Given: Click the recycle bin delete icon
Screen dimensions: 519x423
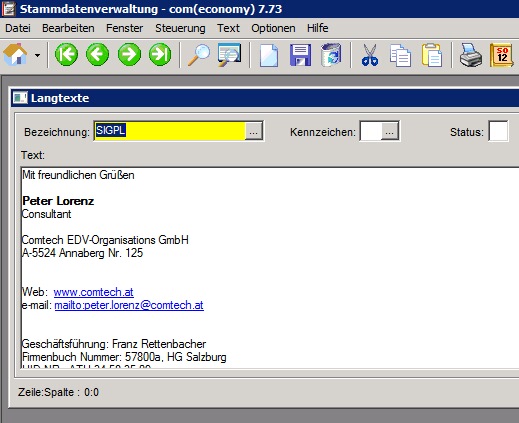Looking at the screenshot, I should click(x=331, y=55).
